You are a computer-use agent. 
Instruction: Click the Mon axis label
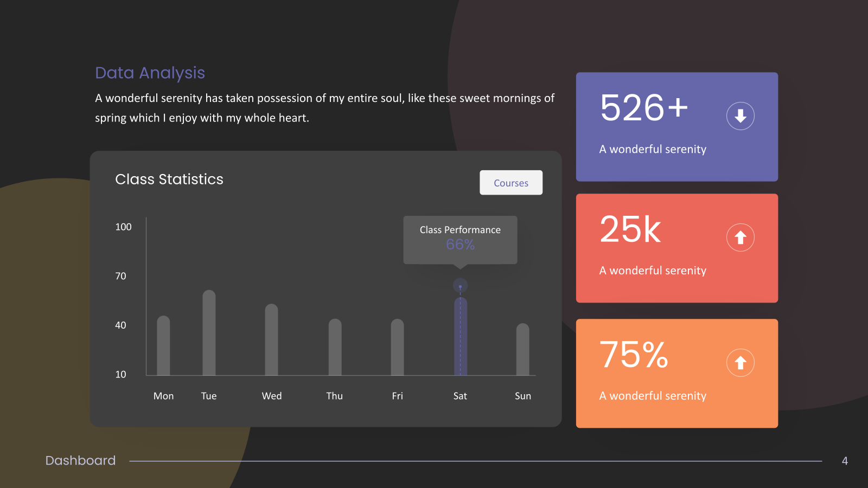[163, 396]
